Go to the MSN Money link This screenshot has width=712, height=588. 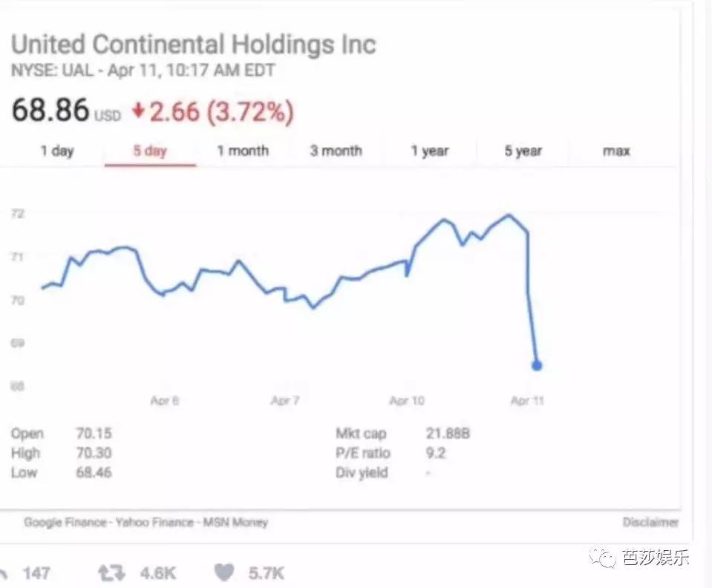[232, 522]
